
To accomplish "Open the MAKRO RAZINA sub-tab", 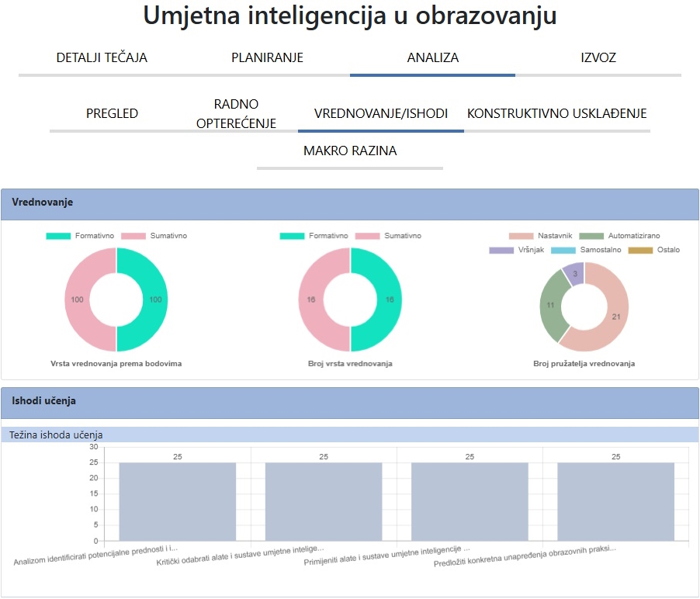I will (350, 151).
